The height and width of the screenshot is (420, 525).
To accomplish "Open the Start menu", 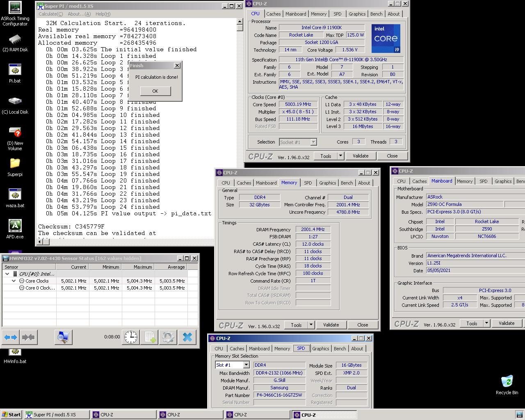I will (x=11, y=415).
